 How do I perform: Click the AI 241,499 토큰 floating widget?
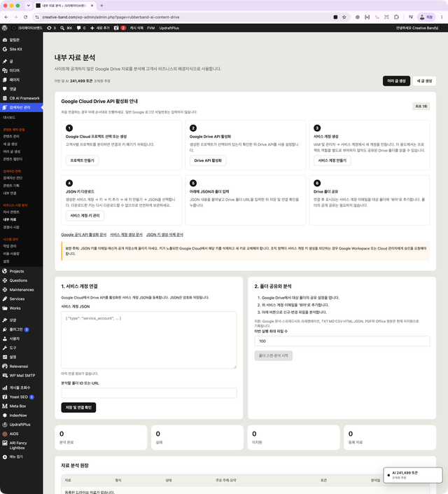(x=413, y=475)
